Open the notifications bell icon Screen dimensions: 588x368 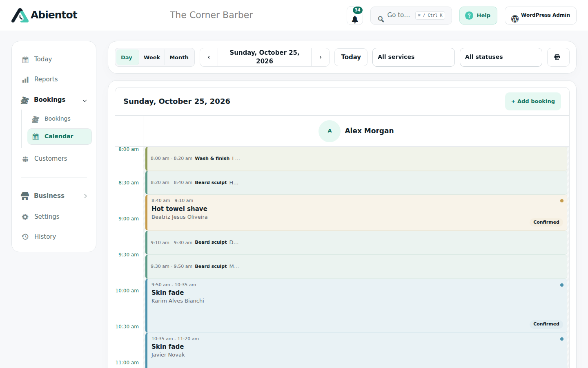tap(355, 16)
